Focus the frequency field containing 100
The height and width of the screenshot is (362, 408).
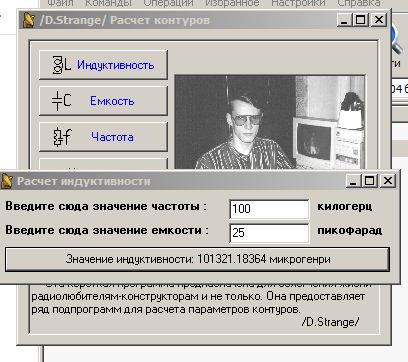[x=269, y=209]
